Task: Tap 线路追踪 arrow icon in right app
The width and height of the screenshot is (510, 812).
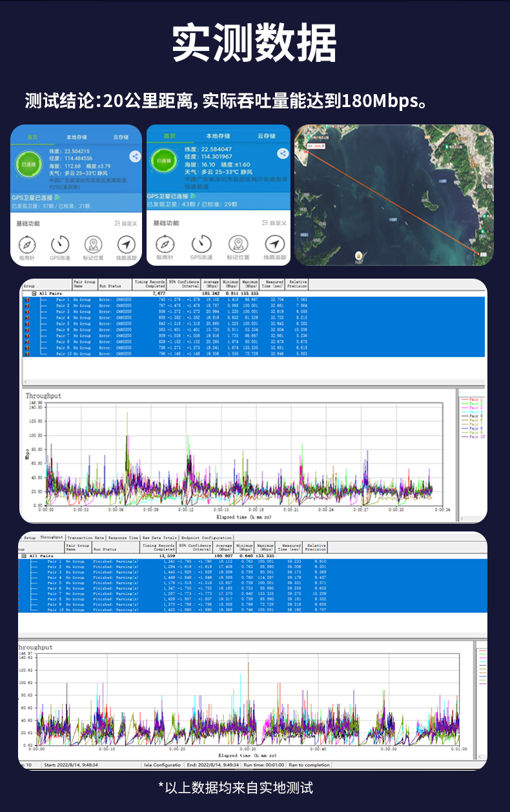Action: click(x=274, y=244)
